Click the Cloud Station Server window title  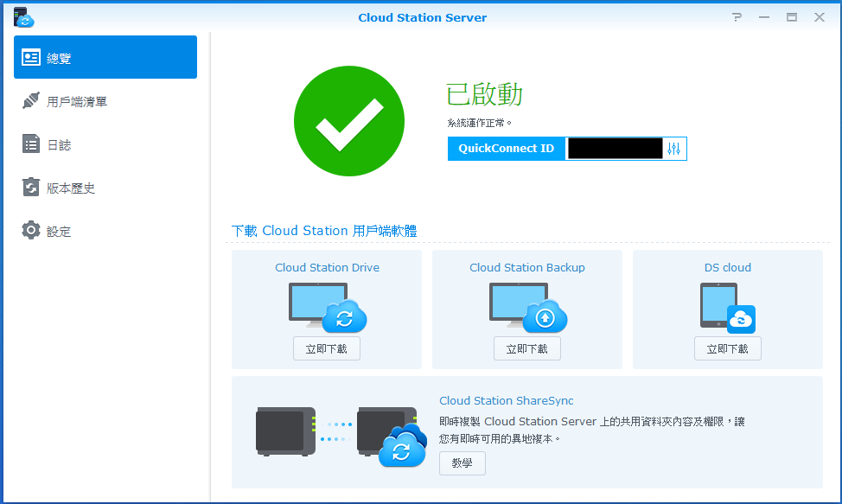(423, 17)
